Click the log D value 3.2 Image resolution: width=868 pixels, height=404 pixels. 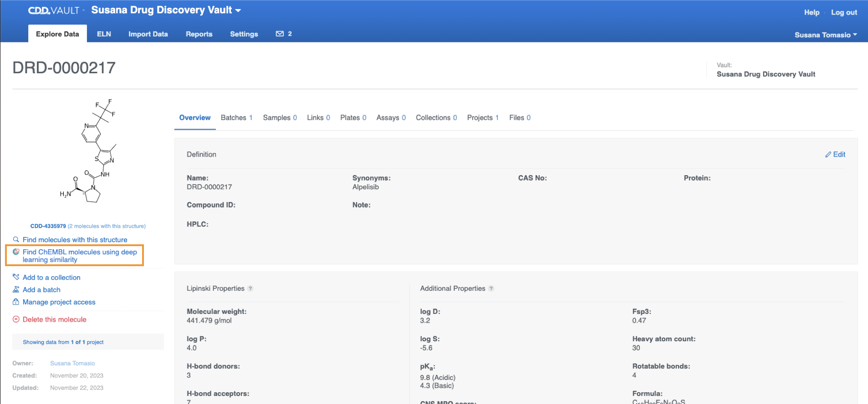[425, 321]
